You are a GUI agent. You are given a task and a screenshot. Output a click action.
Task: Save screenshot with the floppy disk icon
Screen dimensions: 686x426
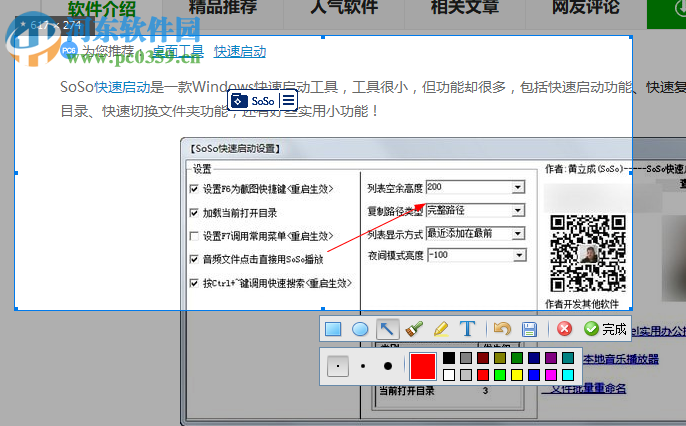529,329
